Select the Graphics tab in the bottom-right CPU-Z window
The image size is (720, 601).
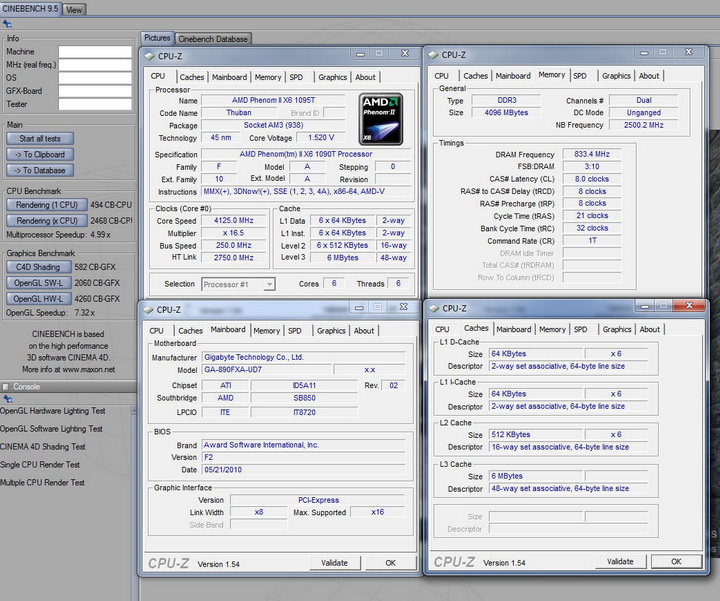tap(617, 329)
